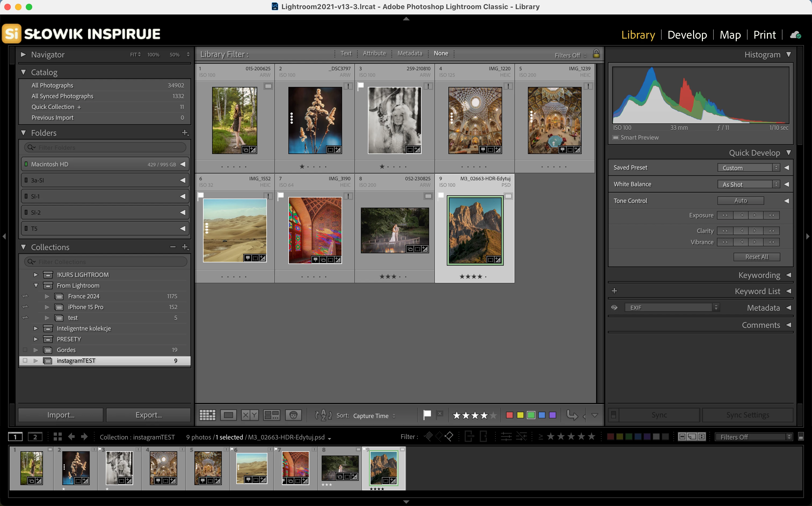Screen dimensions: 812x506
Task: Open People view face icon
Action: (x=293, y=415)
